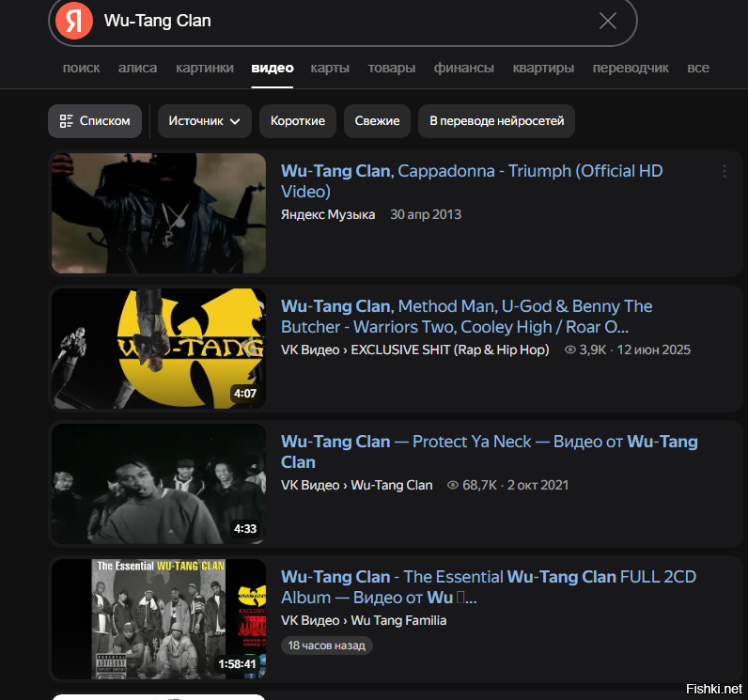Switch to the картинки tab

coord(205,69)
